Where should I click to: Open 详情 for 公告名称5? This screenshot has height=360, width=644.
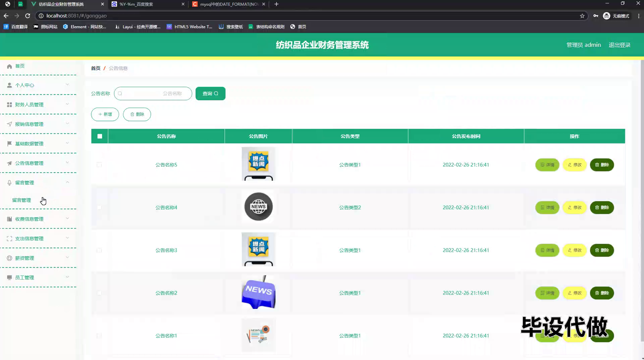click(x=547, y=165)
